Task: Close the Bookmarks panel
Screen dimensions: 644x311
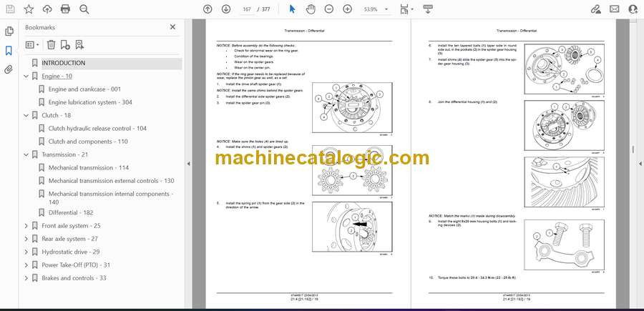Action: point(172,27)
